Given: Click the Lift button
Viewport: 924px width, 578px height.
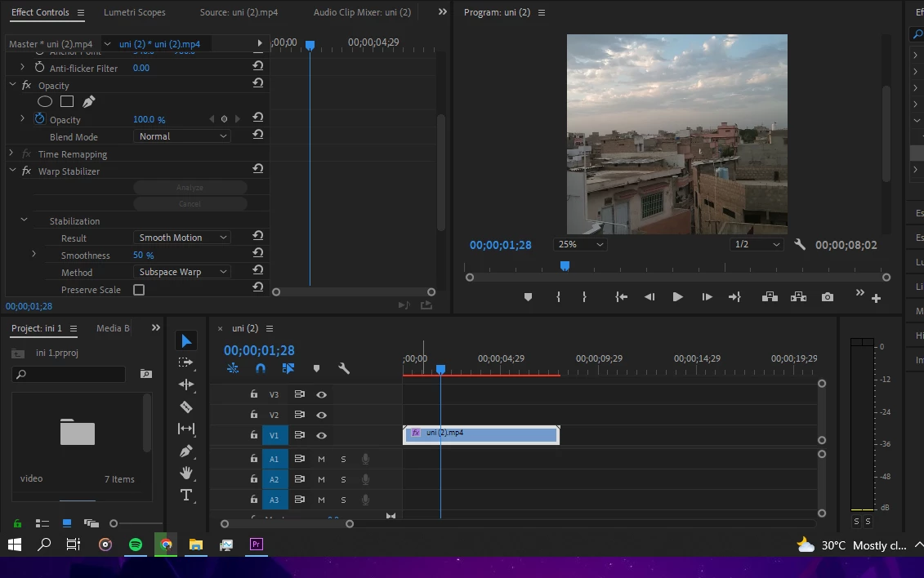Looking at the screenshot, I should coord(770,297).
